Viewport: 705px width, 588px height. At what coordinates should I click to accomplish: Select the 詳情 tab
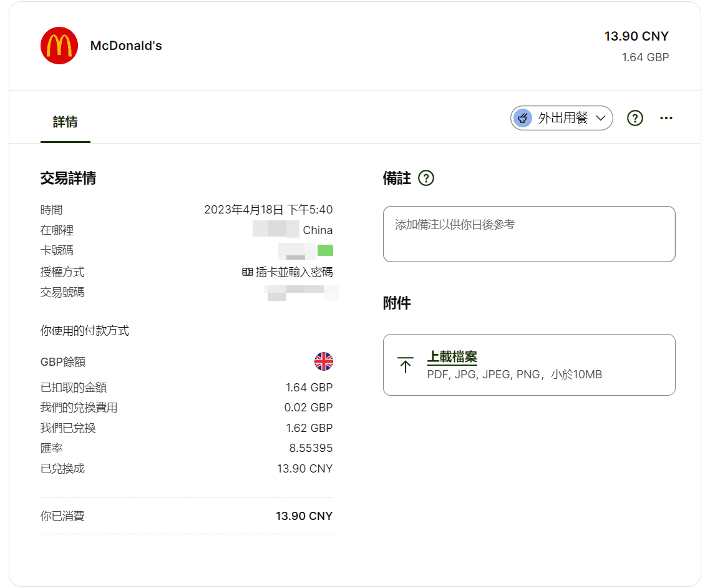click(65, 122)
